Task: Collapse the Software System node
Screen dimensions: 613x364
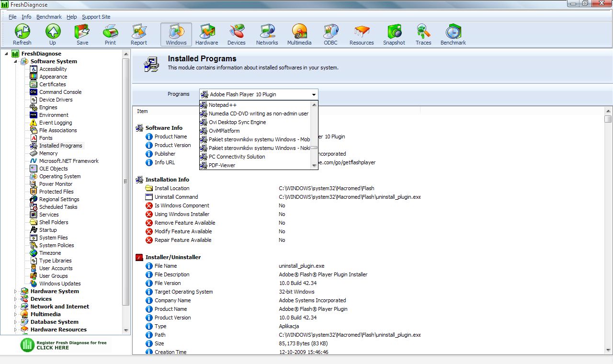Action: click(x=15, y=61)
